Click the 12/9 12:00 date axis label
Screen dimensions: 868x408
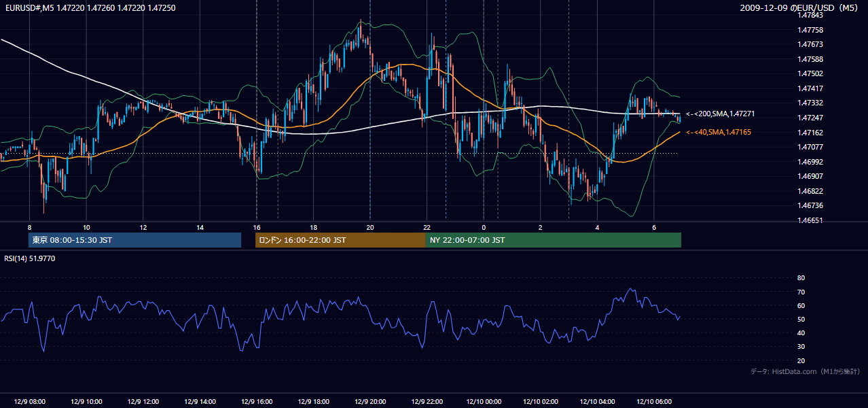[x=143, y=402]
